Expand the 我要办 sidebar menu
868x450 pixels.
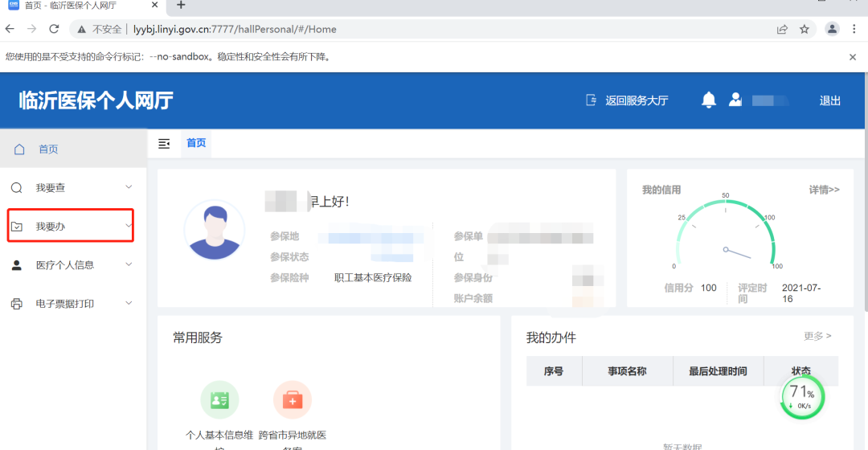71,227
